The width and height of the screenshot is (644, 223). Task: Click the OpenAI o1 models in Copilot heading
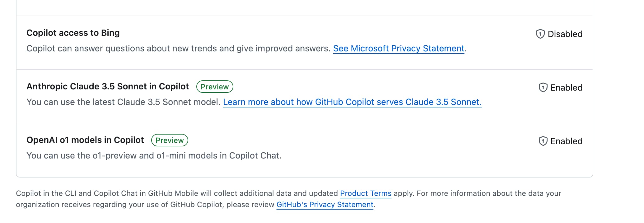85,140
